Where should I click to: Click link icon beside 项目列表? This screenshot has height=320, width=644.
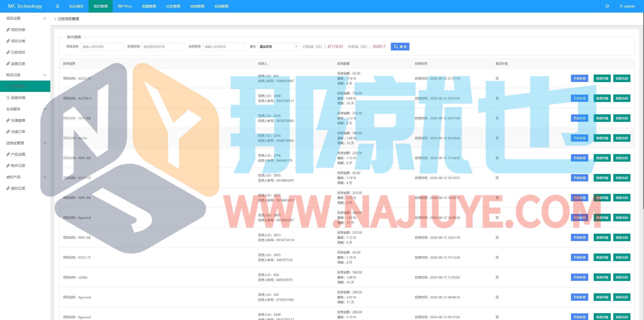[8, 30]
